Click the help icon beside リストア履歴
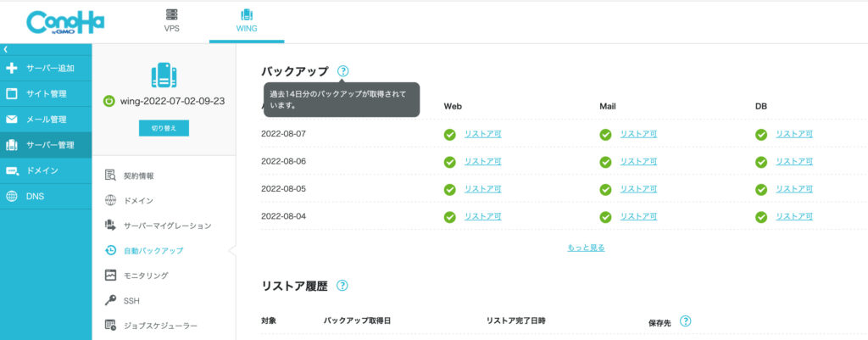Viewport: 868px width, 340px height. pyautogui.click(x=342, y=286)
